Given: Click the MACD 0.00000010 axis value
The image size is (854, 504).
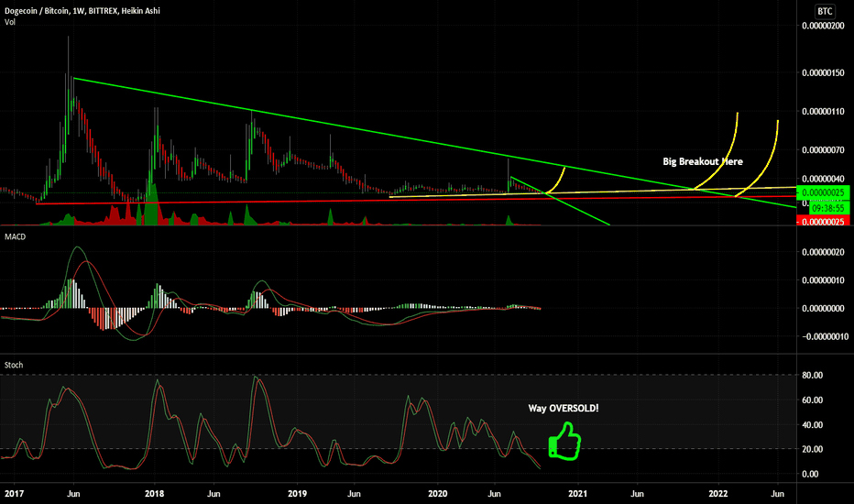Looking at the screenshot, I should (823, 280).
